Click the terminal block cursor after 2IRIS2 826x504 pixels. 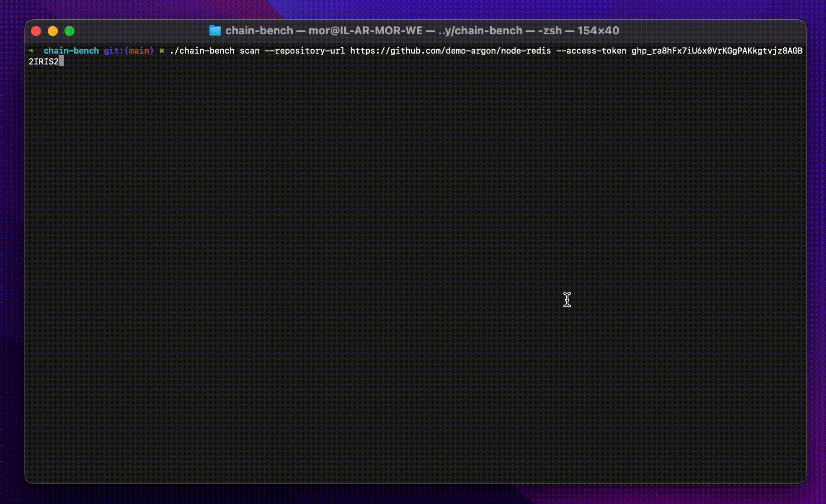click(x=61, y=62)
